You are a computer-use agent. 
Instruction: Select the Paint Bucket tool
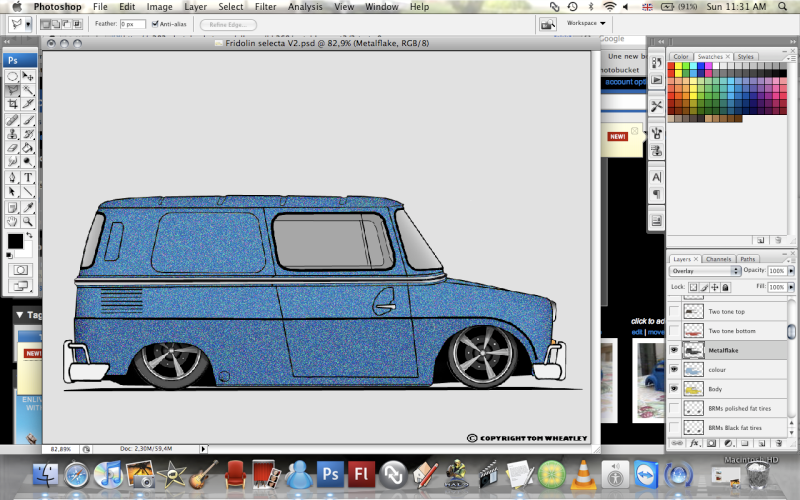(x=28, y=148)
